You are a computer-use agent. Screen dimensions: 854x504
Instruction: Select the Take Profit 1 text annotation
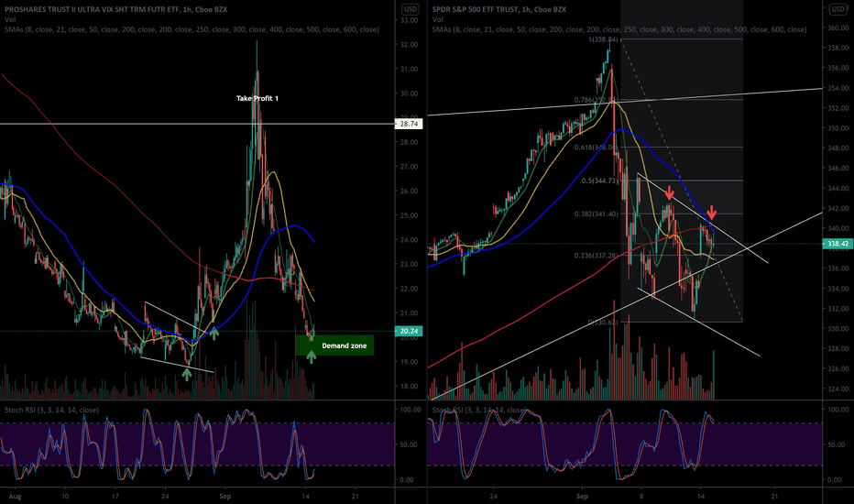tap(257, 99)
